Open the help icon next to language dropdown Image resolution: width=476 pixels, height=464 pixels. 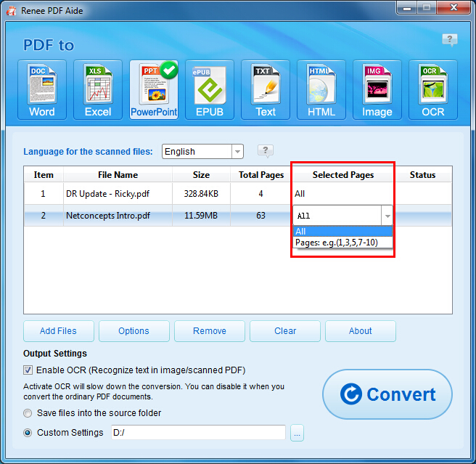(x=266, y=151)
